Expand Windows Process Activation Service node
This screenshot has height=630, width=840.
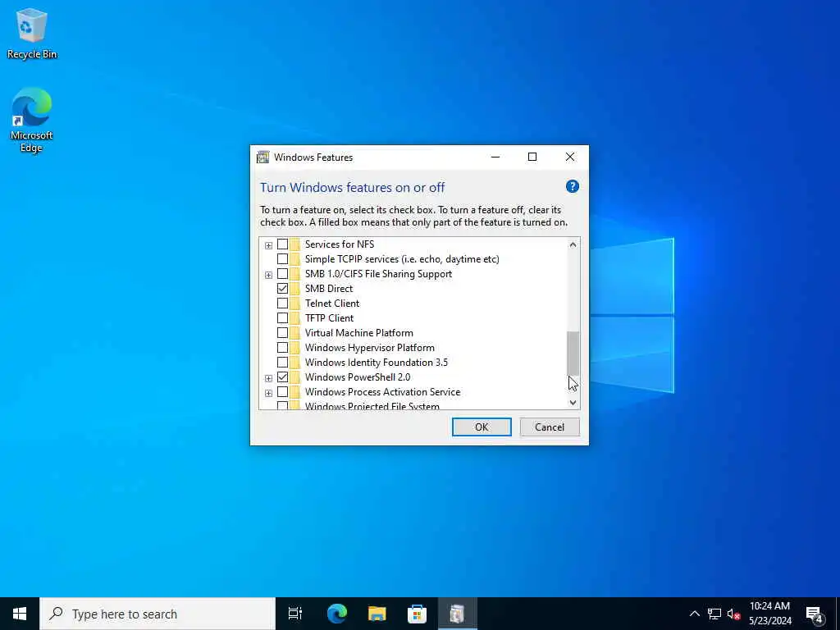coord(268,393)
